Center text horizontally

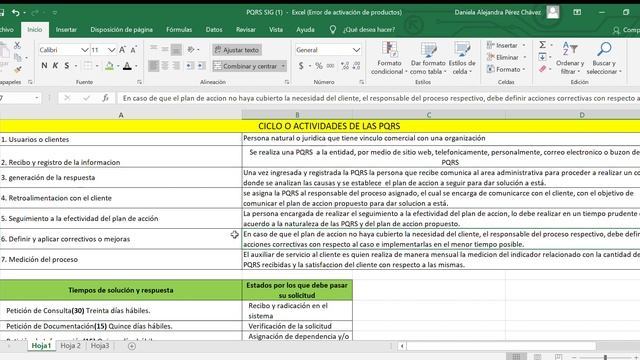165,66
